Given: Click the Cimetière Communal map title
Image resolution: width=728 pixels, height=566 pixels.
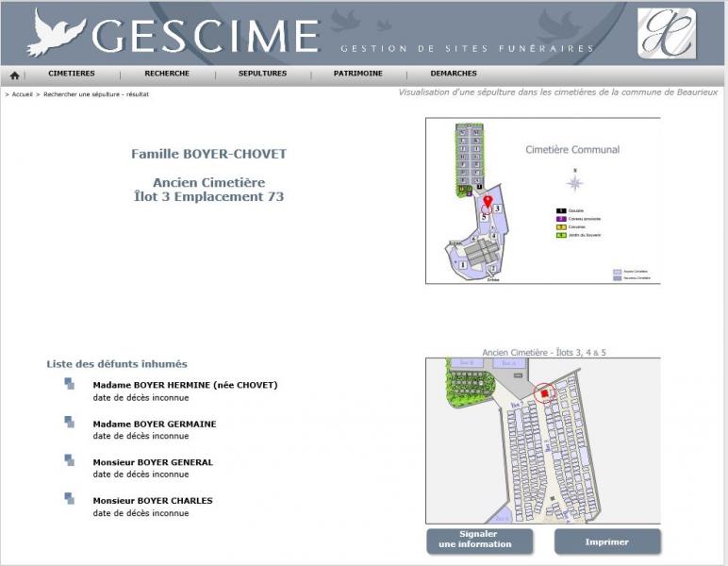Looking at the screenshot, I should (x=572, y=149).
